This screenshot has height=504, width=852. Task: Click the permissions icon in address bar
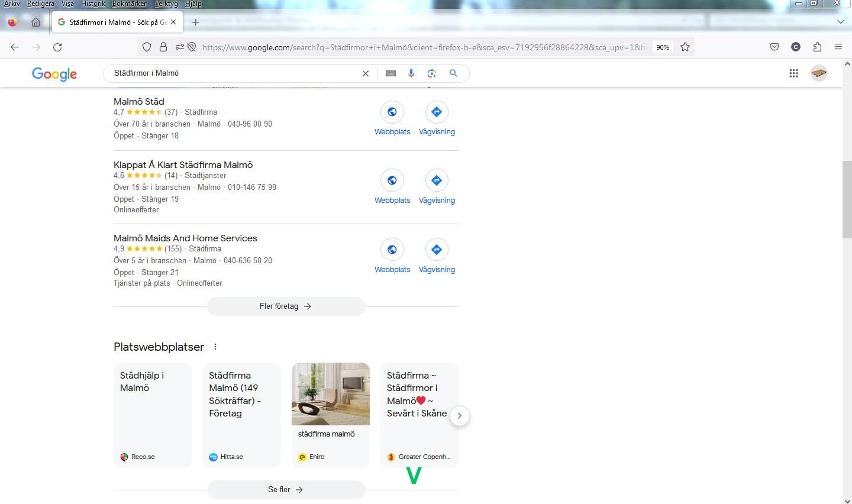[179, 47]
